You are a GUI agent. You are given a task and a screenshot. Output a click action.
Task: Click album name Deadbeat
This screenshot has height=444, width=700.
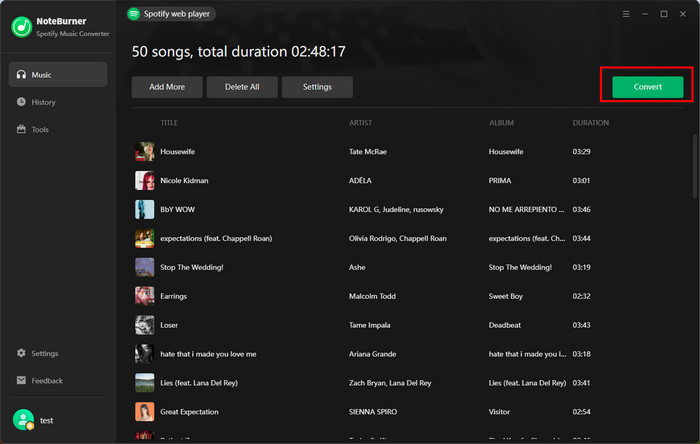pyautogui.click(x=504, y=325)
